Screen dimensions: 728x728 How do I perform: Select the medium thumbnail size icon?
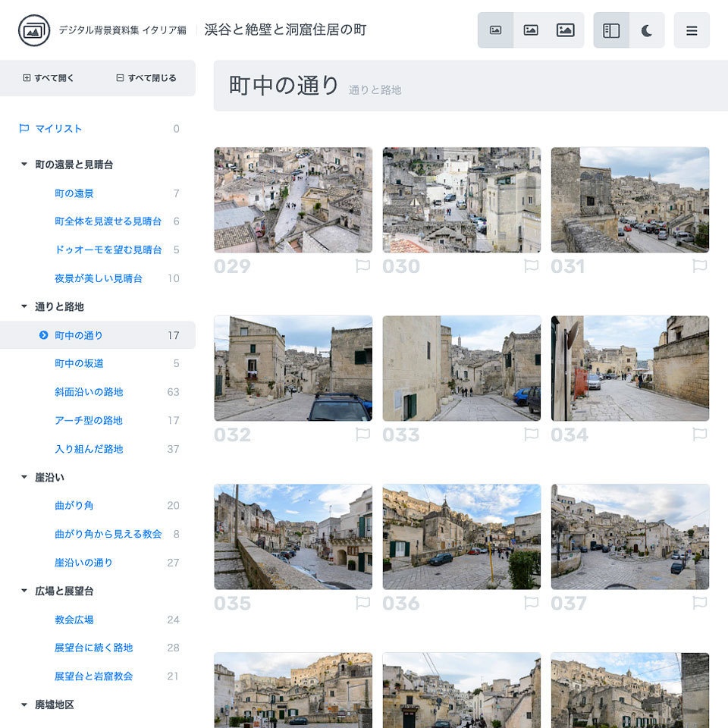click(531, 30)
